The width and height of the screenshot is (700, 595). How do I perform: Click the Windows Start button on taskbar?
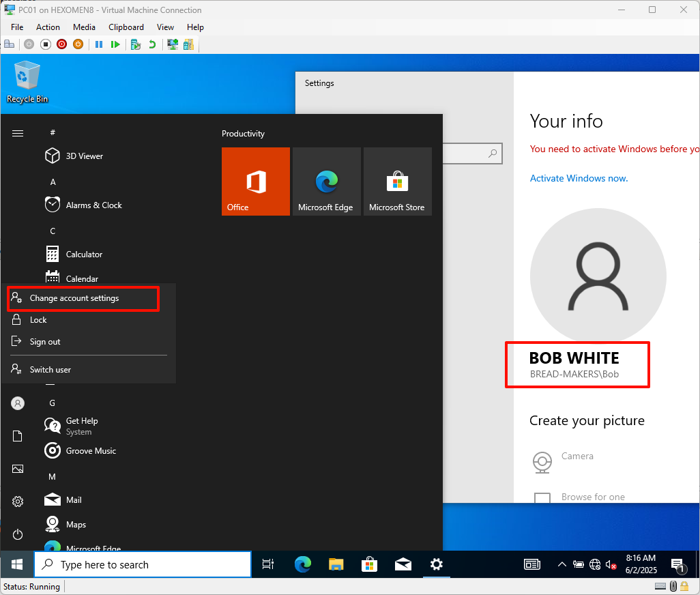coord(17,565)
